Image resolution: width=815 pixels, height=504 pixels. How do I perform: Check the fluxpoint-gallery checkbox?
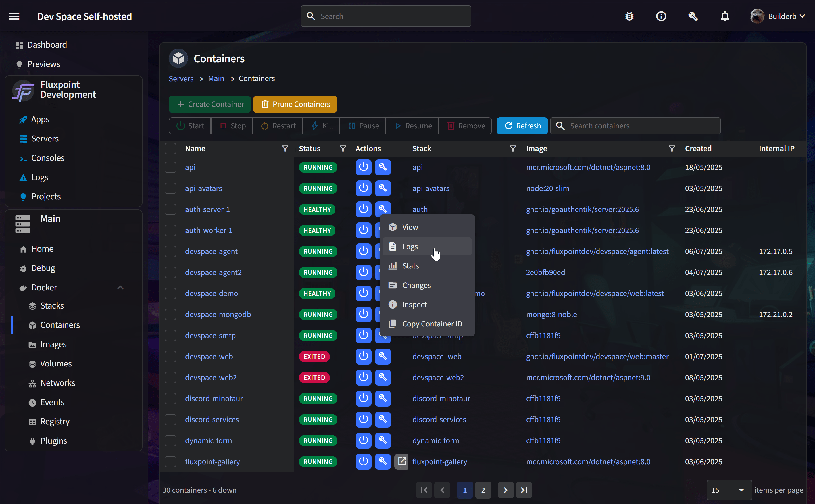170,461
